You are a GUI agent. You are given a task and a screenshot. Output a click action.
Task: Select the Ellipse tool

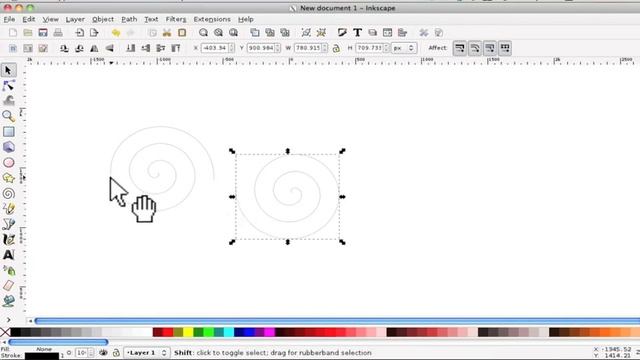pos(9,162)
